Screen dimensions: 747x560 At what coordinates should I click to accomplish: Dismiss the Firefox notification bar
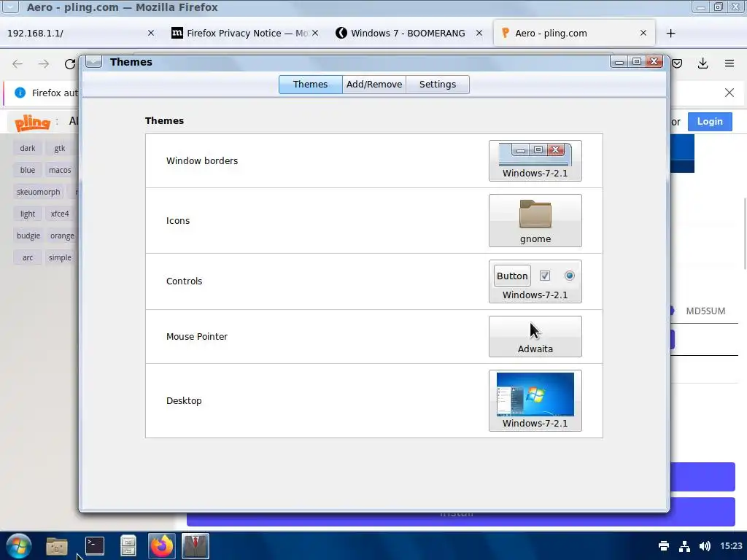click(729, 93)
